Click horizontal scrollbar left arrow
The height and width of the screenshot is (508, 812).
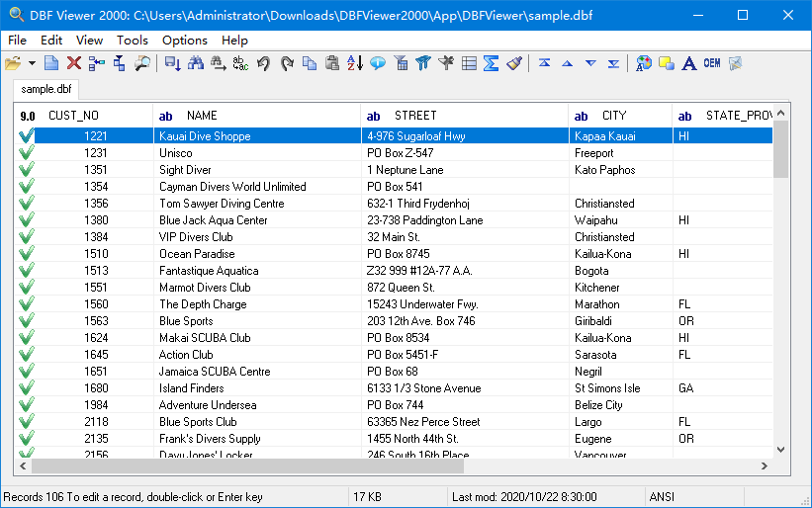[24, 466]
